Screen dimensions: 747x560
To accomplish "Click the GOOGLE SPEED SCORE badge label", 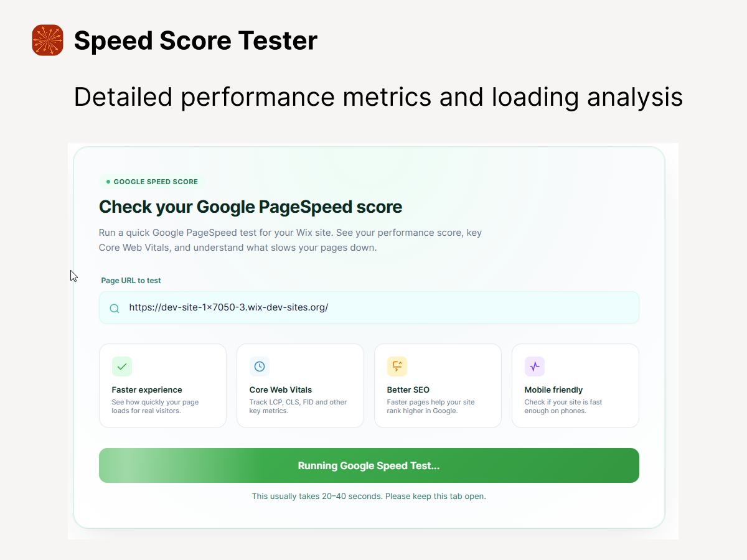I will 156,182.
